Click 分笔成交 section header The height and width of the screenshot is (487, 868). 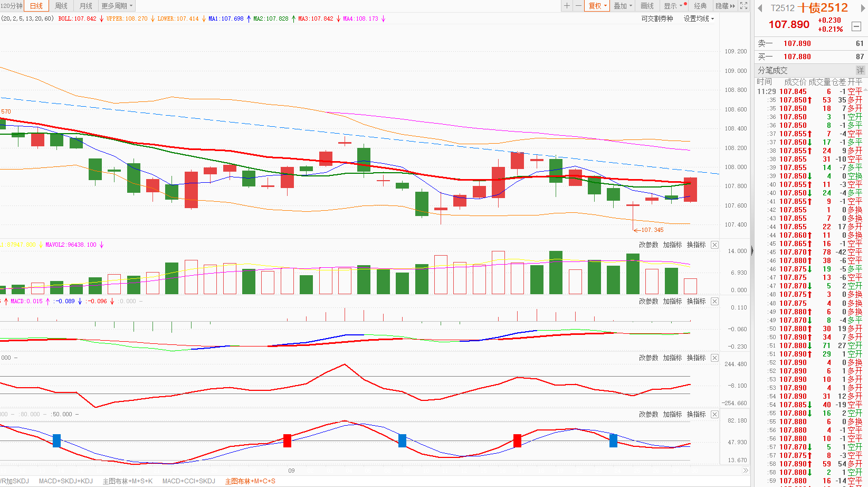(x=772, y=70)
